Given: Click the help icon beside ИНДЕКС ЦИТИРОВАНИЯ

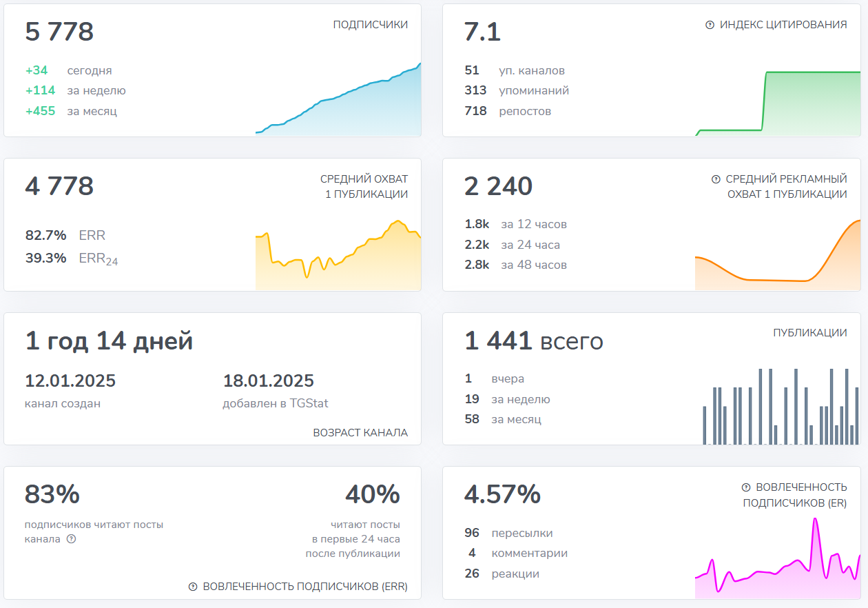Looking at the screenshot, I should point(710,25).
